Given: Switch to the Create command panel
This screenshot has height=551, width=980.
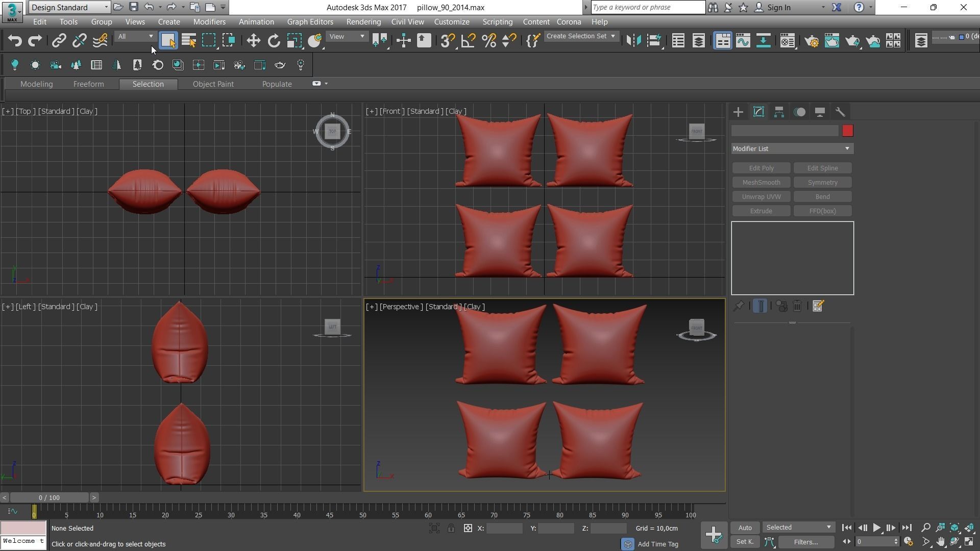Looking at the screenshot, I should 738,112.
